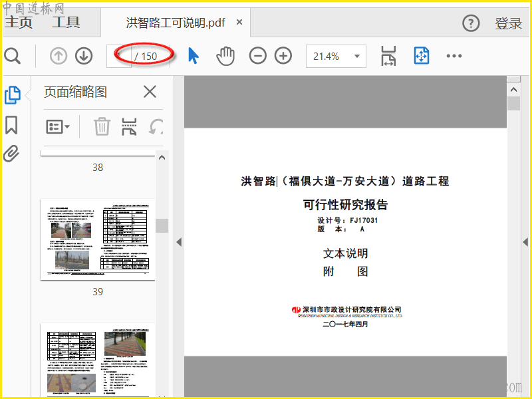Screen dimensions: 532x399
Task: Click the thumbnail panel page layout icon
Action: point(129,127)
